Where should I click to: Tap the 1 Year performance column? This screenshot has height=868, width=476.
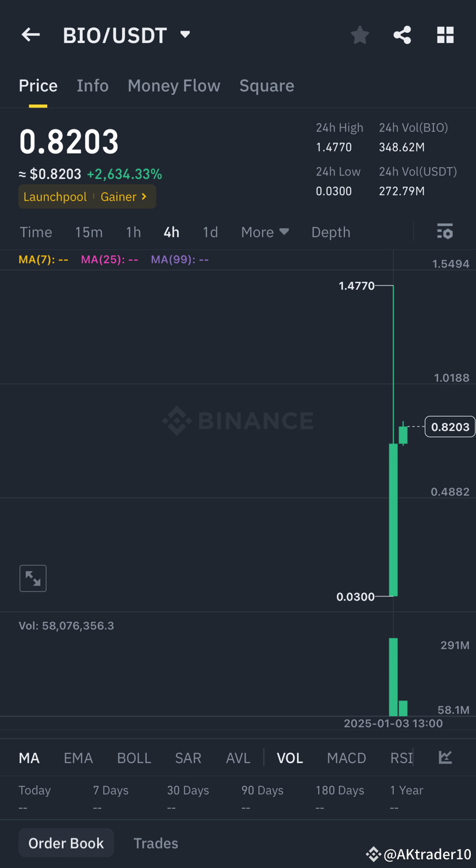[406, 798]
